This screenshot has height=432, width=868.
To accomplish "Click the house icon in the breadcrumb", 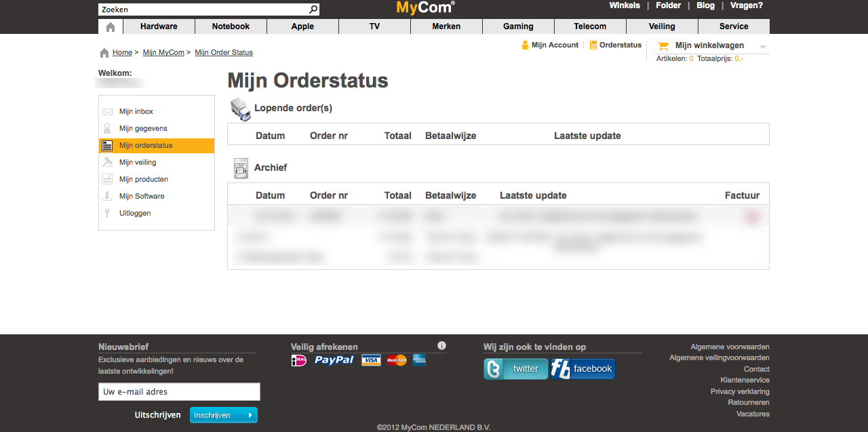I will (104, 53).
